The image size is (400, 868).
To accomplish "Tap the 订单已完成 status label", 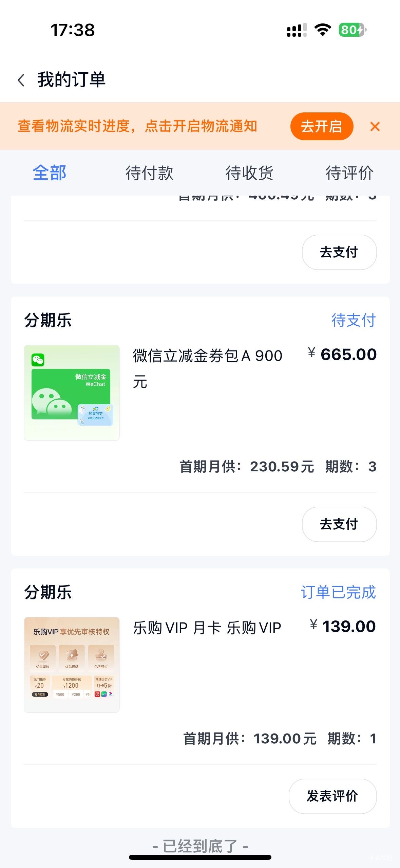I will click(338, 592).
